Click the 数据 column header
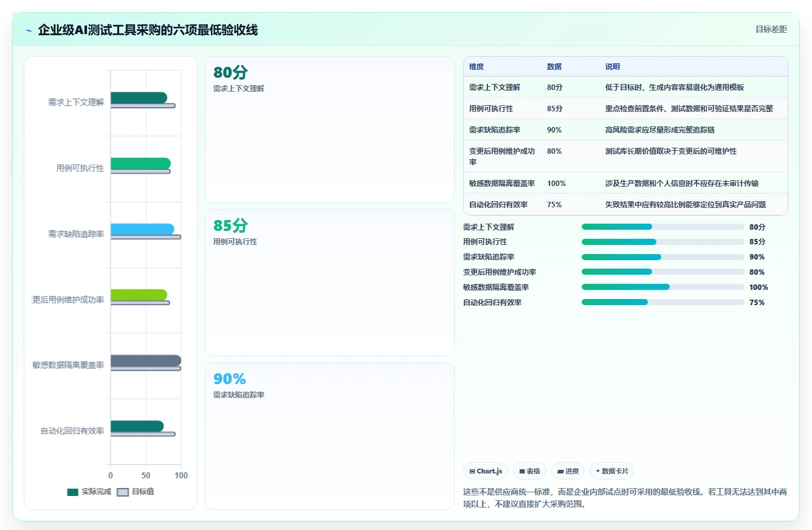This screenshot has width=812, height=530. tap(554, 67)
